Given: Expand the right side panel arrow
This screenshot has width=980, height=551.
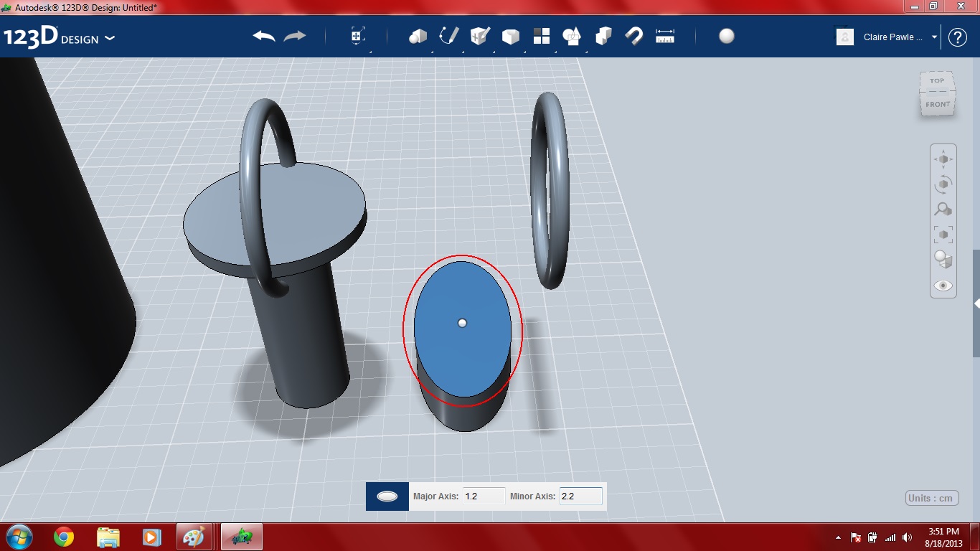Looking at the screenshot, I should coord(976,303).
